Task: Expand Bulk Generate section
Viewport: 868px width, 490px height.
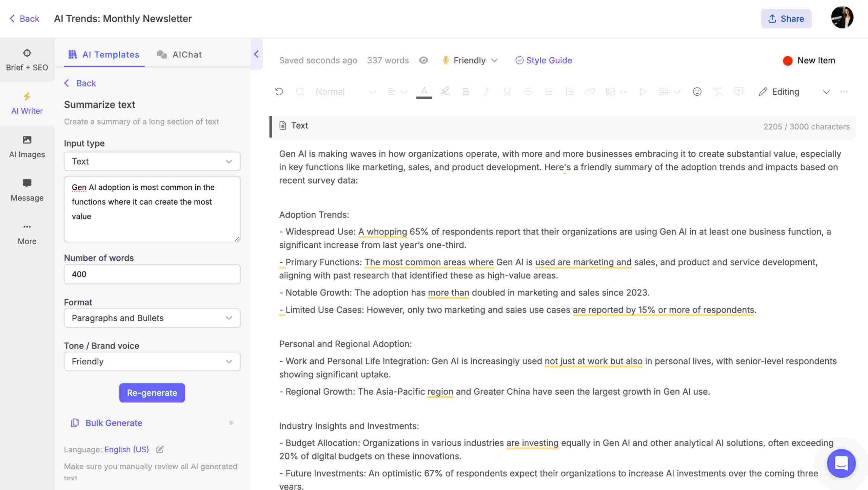Action: coord(231,422)
